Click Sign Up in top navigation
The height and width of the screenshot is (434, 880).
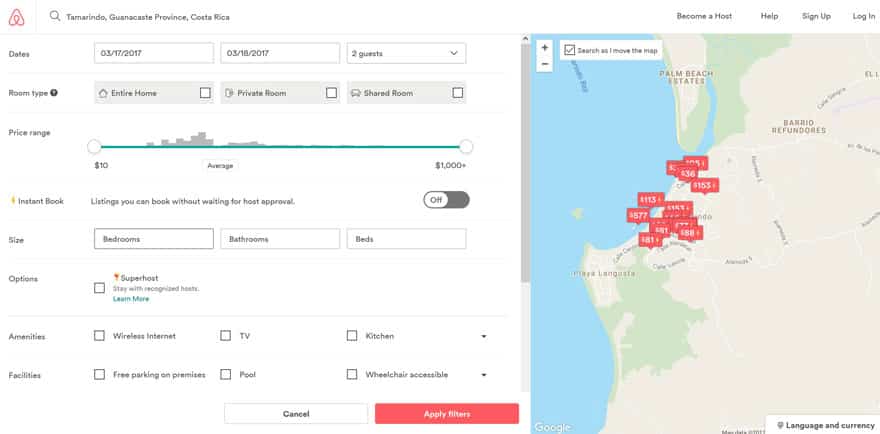click(816, 16)
